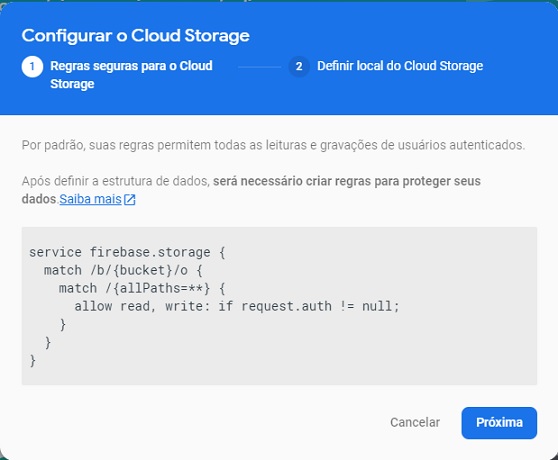Screen dimensions: 558x460
Task: Click the 'match /b/{bucket}/o {' line
Action: (123, 270)
